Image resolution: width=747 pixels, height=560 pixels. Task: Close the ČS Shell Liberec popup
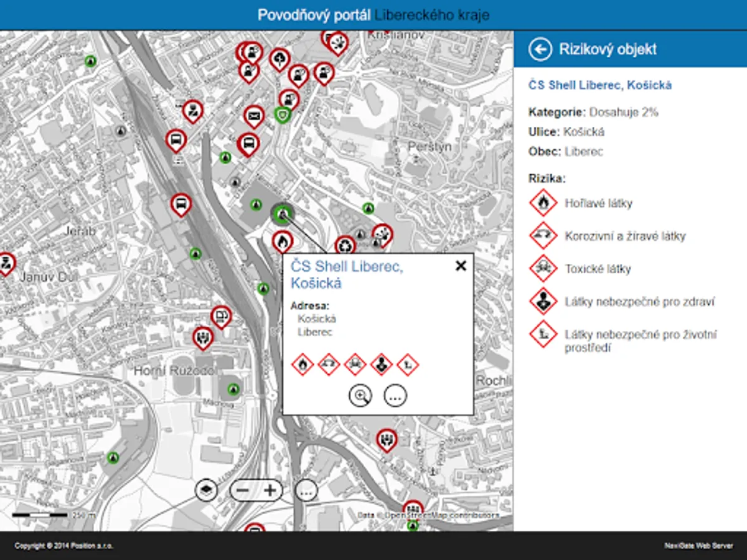(x=461, y=266)
